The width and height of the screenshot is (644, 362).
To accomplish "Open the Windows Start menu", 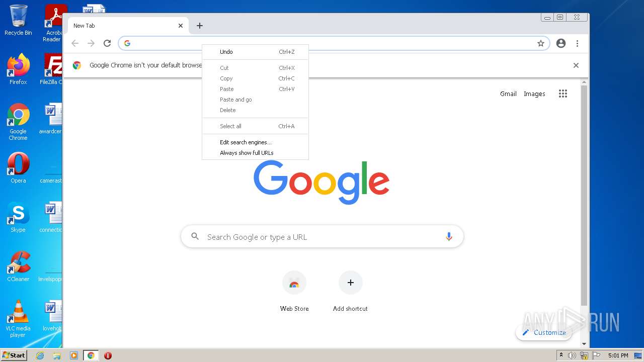I will (x=14, y=355).
